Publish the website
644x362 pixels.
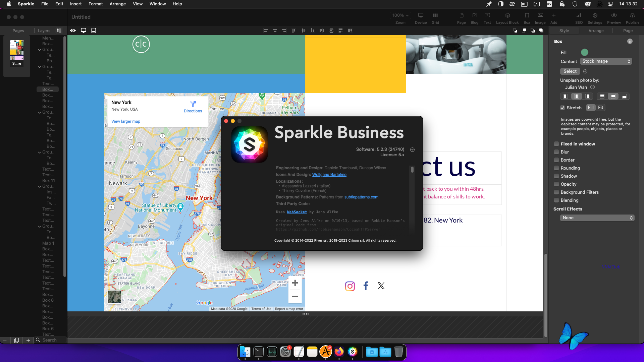pos(632,18)
